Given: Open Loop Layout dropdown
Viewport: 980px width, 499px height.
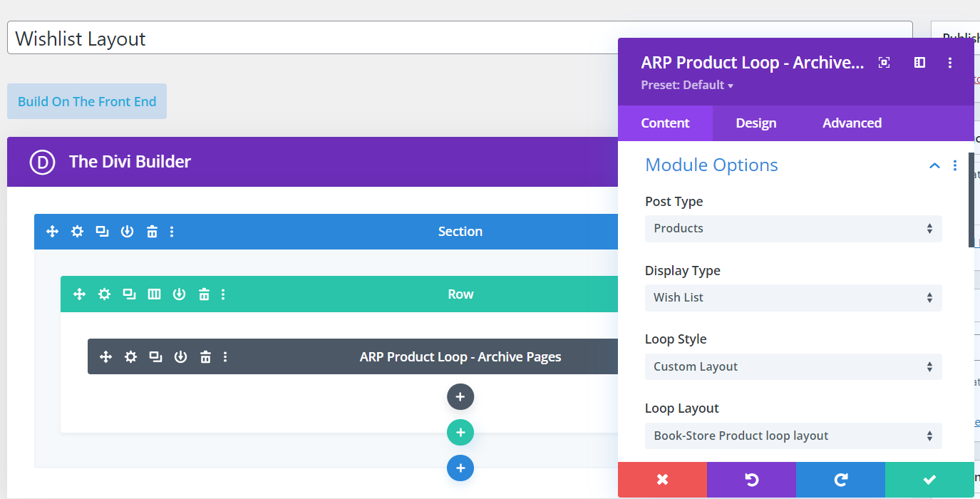Looking at the screenshot, I should (x=793, y=436).
